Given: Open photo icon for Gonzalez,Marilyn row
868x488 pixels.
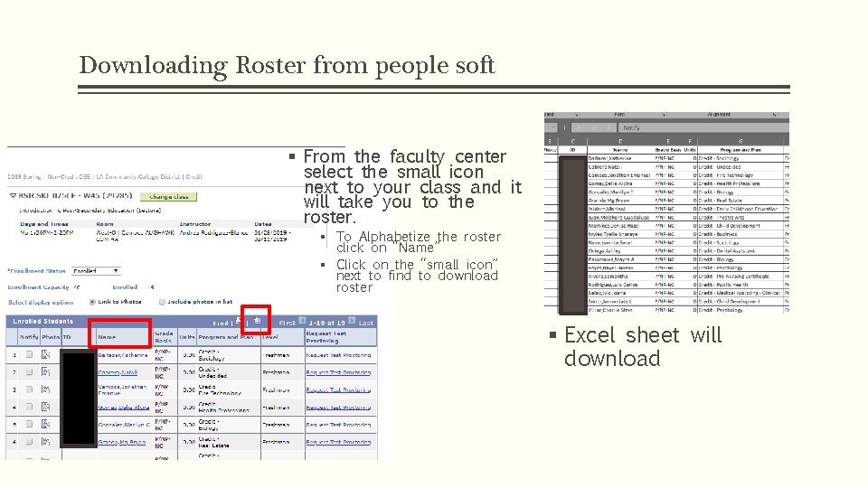Looking at the screenshot, I should click(45, 424).
